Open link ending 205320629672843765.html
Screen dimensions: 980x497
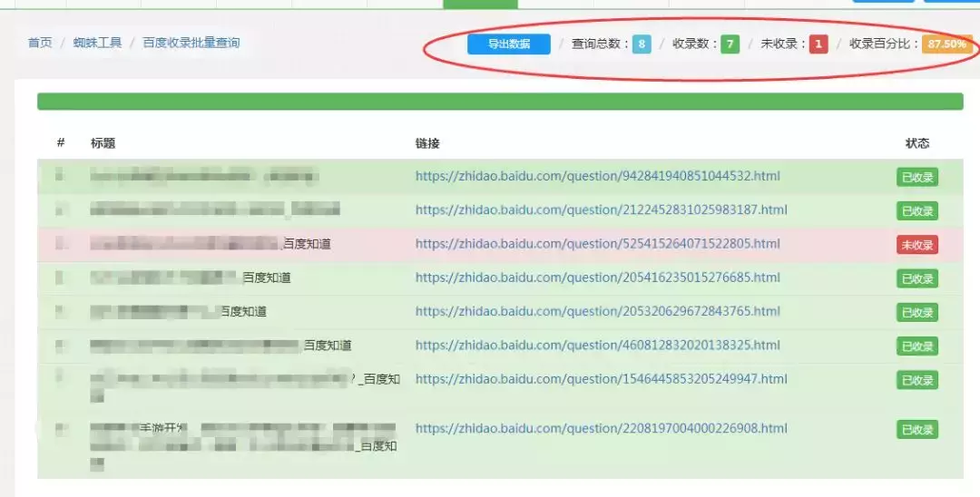point(597,311)
